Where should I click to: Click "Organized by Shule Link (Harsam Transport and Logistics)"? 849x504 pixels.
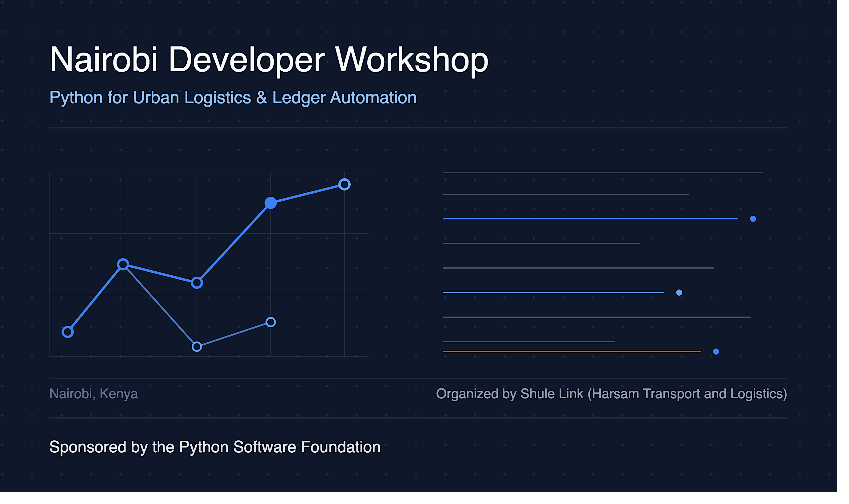[x=612, y=394]
